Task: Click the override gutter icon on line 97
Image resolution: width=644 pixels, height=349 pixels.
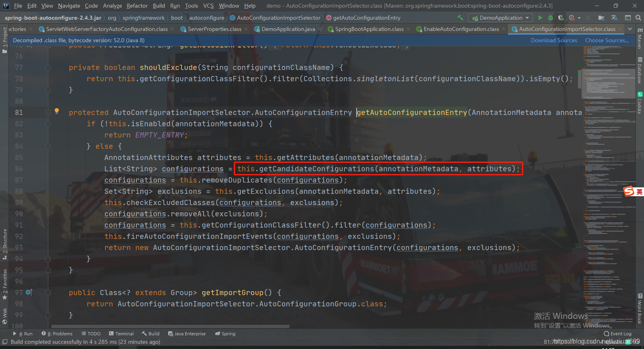Action: coord(29,292)
